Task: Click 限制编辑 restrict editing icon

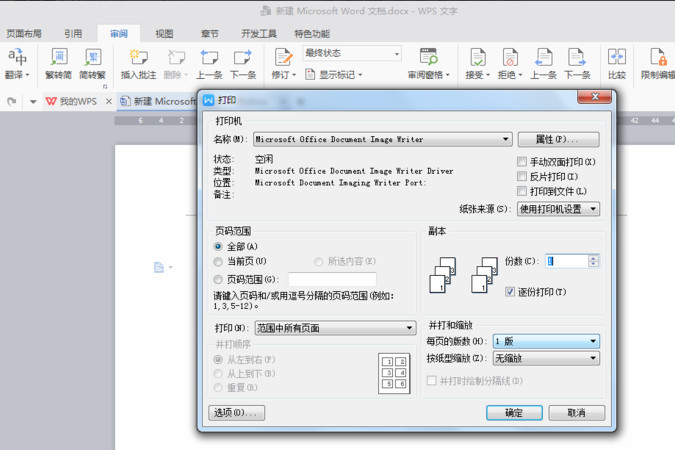Action: [658, 57]
